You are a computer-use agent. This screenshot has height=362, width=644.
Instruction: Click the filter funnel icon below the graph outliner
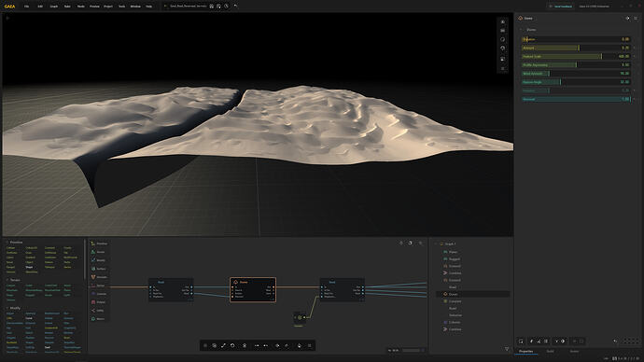point(507,349)
